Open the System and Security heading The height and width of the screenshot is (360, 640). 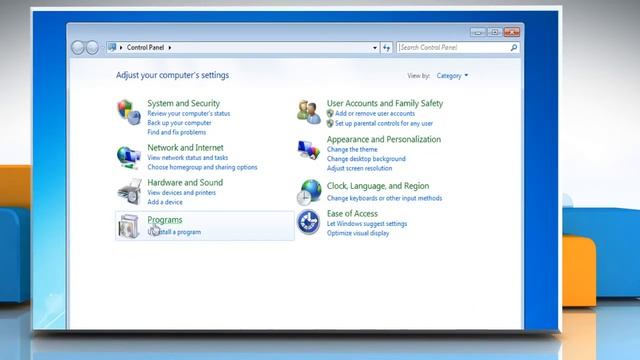click(x=183, y=103)
